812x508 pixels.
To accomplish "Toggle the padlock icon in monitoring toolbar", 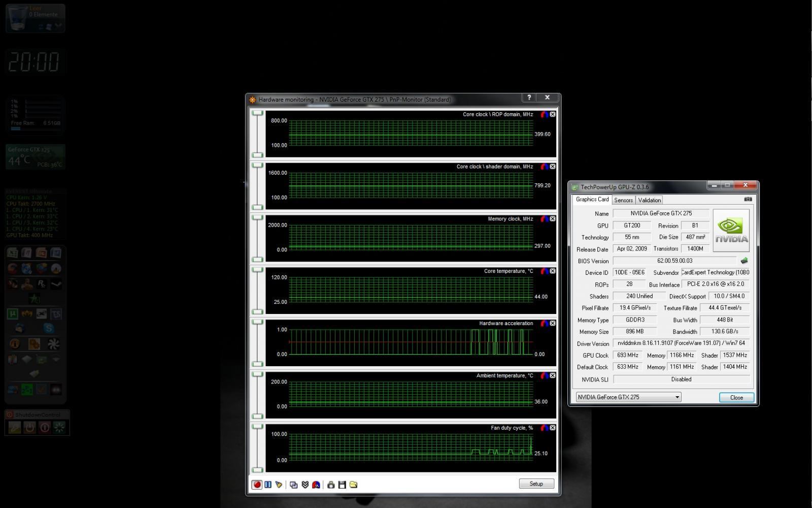I will (x=331, y=485).
